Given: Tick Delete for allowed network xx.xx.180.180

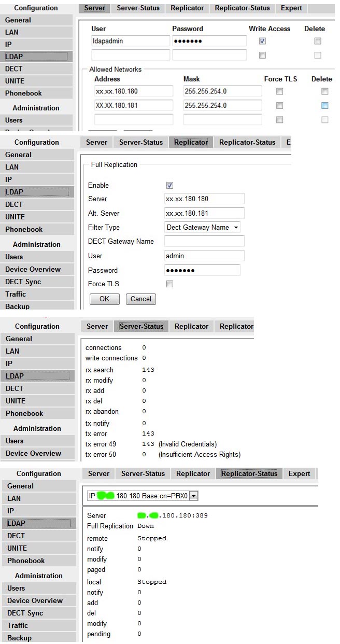Looking at the screenshot, I should [x=324, y=91].
